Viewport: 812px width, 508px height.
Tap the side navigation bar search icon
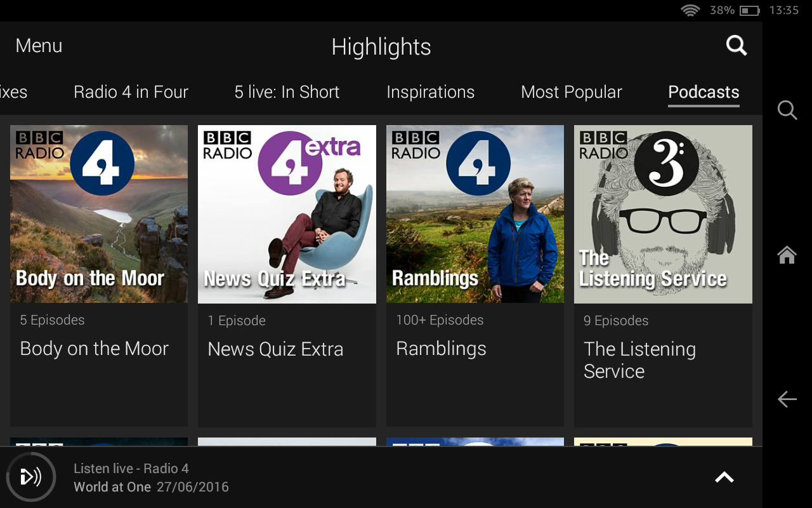[x=787, y=110]
